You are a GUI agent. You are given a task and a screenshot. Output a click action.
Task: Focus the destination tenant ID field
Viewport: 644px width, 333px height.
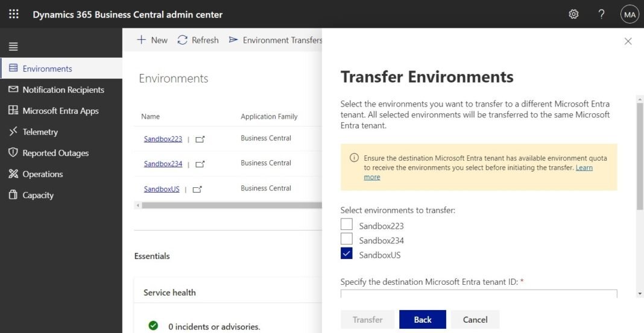pos(479,294)
